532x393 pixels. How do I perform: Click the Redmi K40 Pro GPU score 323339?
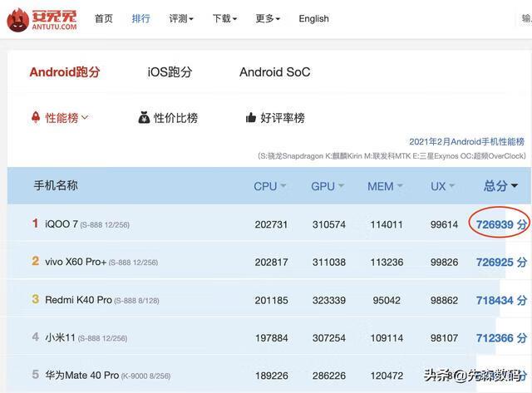(329, 300)
